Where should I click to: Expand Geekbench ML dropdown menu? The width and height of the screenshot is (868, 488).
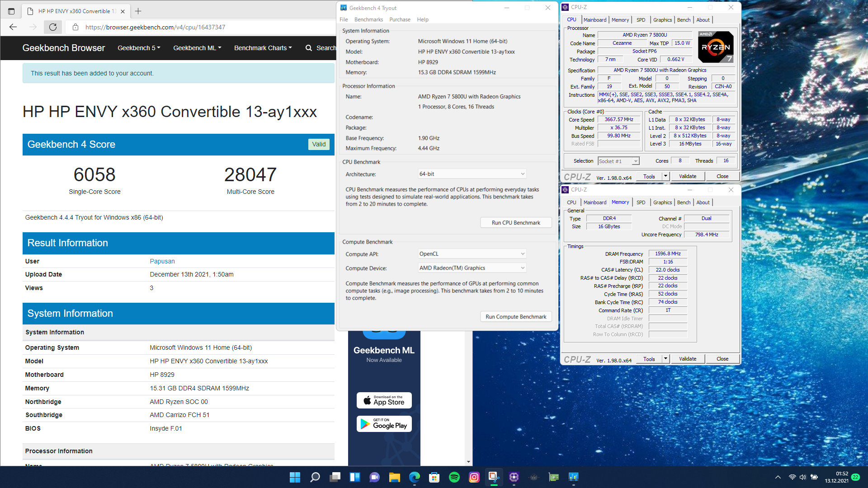click(x=197, y=48)
